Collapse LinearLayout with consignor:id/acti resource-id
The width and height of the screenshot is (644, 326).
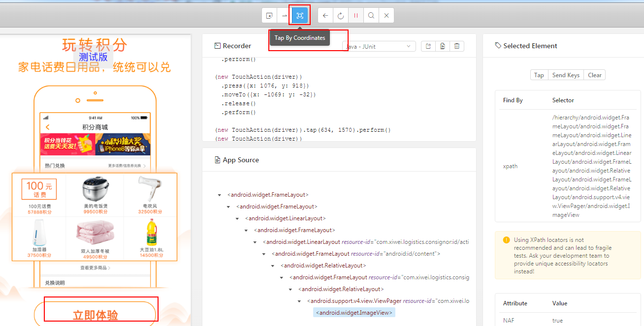255,242
